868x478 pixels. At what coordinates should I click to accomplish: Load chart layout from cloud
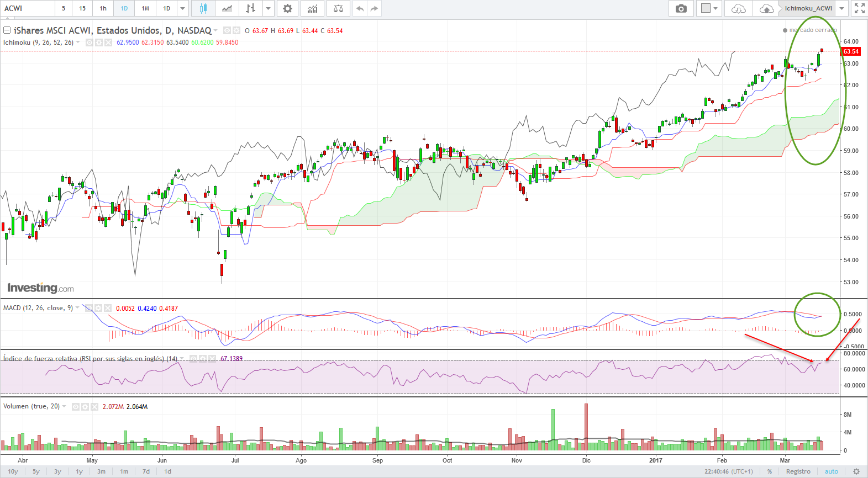pos(738,8)
